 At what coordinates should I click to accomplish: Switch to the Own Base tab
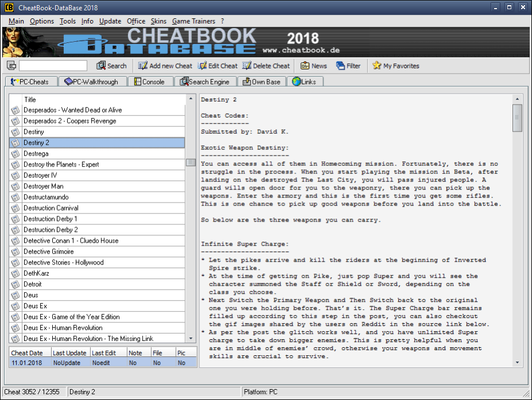[x=261, y=81]
